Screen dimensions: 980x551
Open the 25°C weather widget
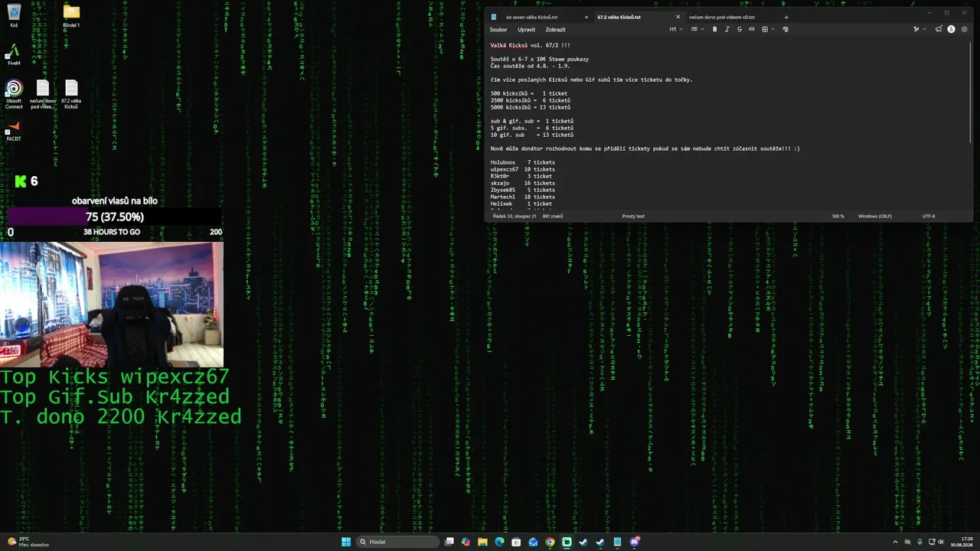tap(28, 542)
